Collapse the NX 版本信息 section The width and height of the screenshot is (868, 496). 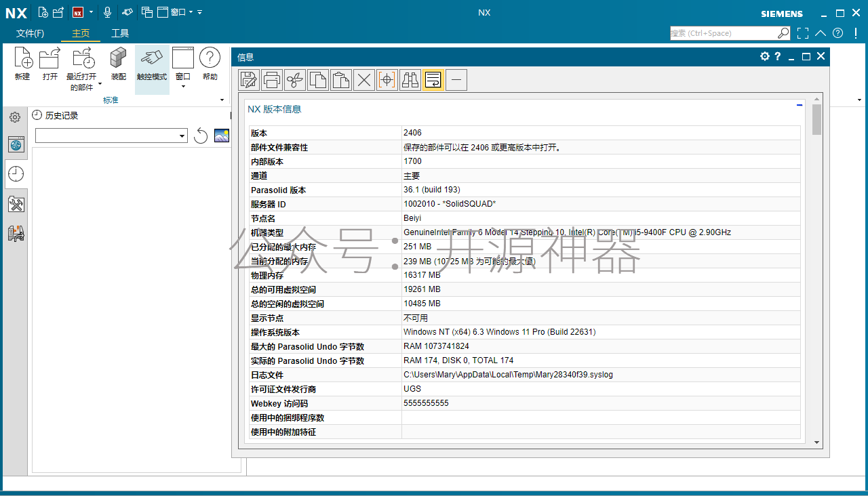point(800,105)
